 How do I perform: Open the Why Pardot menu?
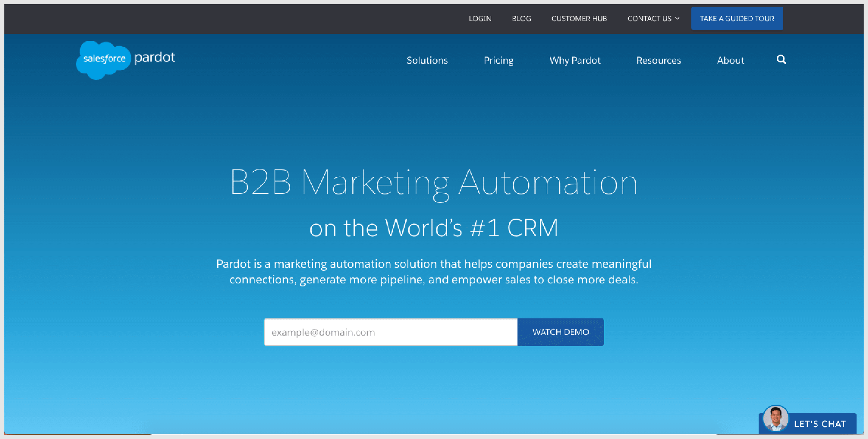(x=574, y=60)
